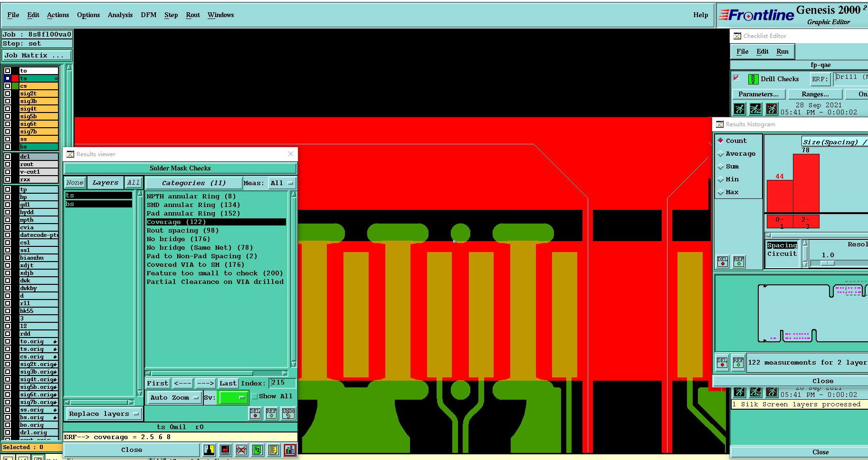Image resolution: width=868 pixels, height=460 pixels.
Task: Go to the previous result with back arrow button
Action: point(182,383)
